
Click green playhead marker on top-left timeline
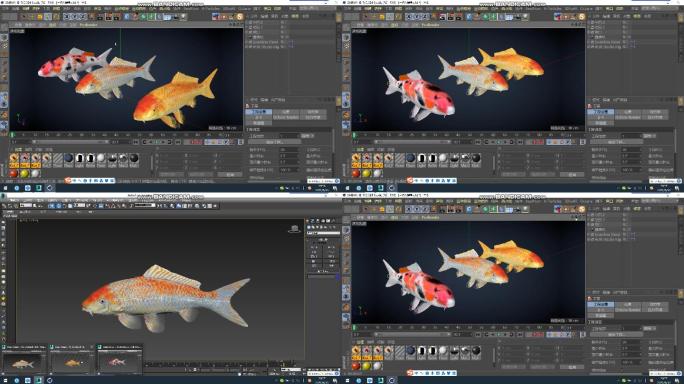click(x=12, y=135)
